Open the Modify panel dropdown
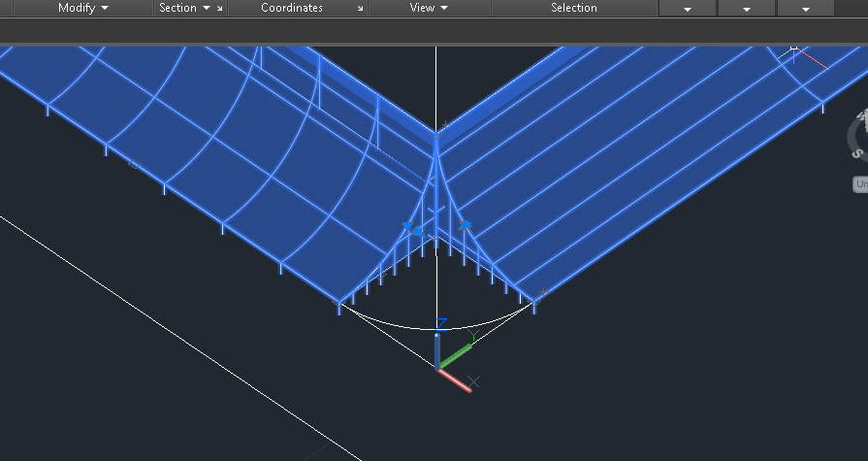The width and height of the screenshot is (868, 461). 82,8
